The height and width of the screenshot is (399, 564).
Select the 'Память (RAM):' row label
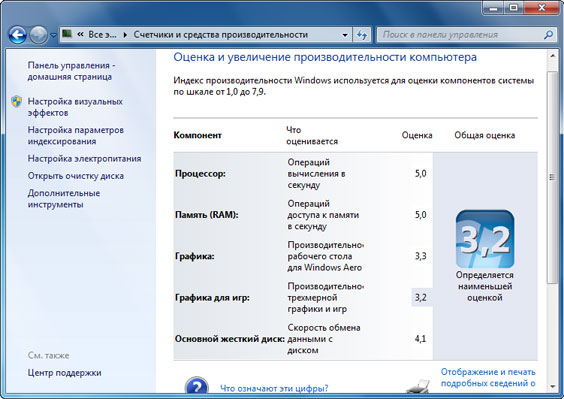[206, 215]
